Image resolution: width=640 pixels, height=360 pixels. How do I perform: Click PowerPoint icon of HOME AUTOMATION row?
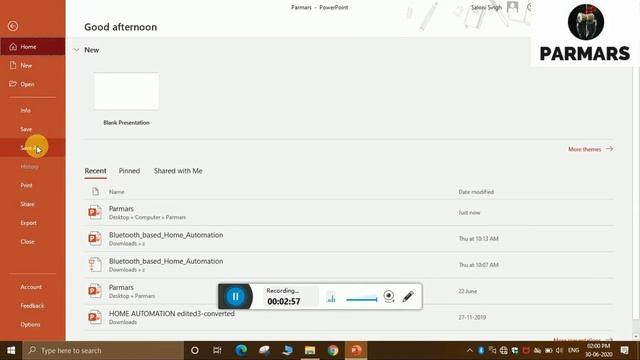95,317
